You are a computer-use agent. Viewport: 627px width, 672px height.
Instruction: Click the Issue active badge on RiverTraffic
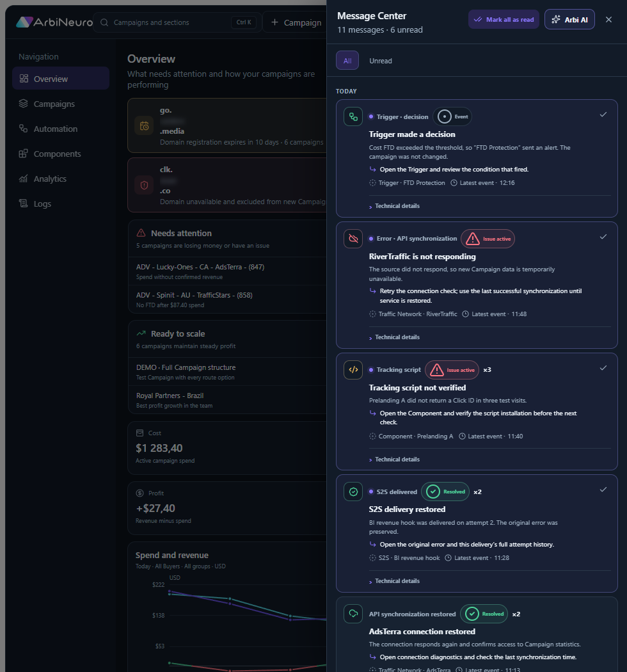click(488, 239)
